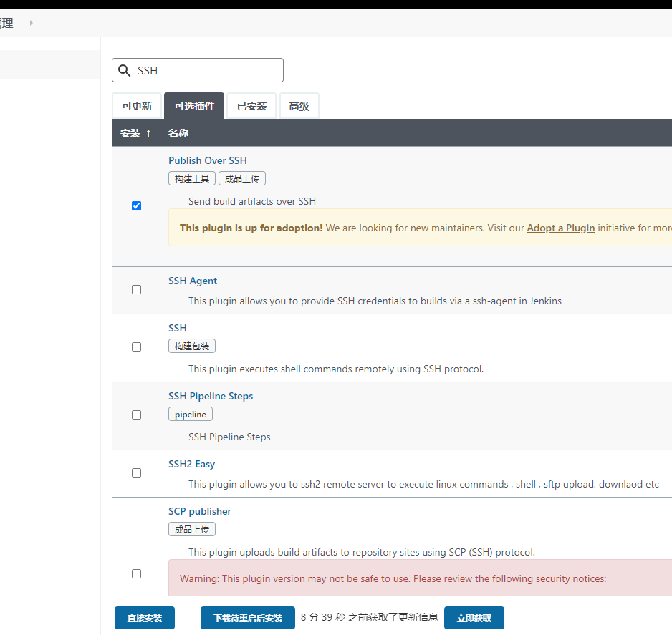Sort by the 安装 column header
The image size is (672, 635).
pos(135,133)
